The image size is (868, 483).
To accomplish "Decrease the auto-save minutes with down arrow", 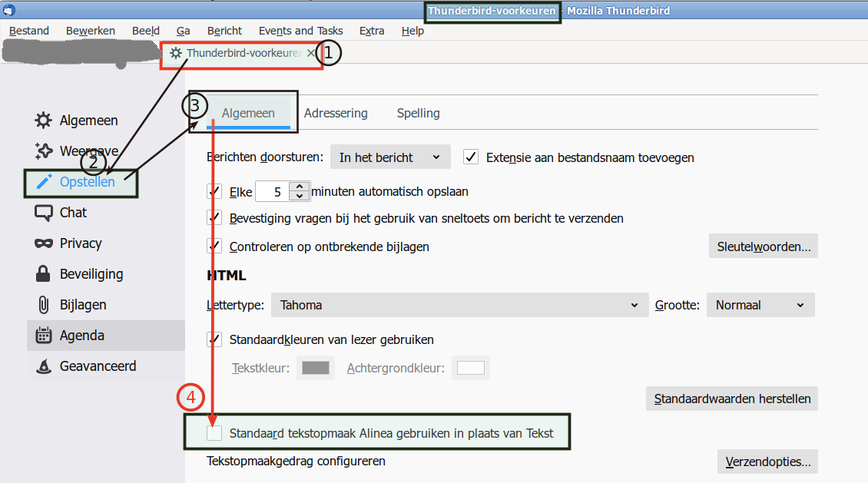I will pyautogui.click(x=300, y=197).
